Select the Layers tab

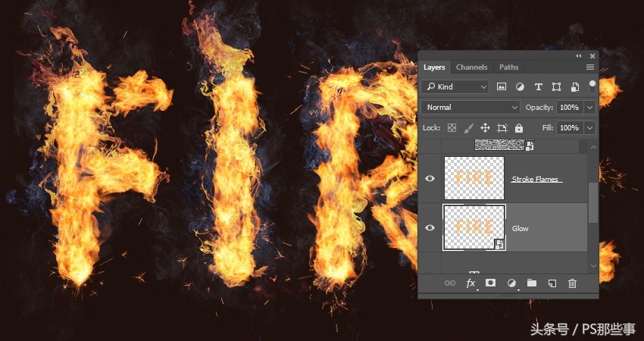click(434, 67)
